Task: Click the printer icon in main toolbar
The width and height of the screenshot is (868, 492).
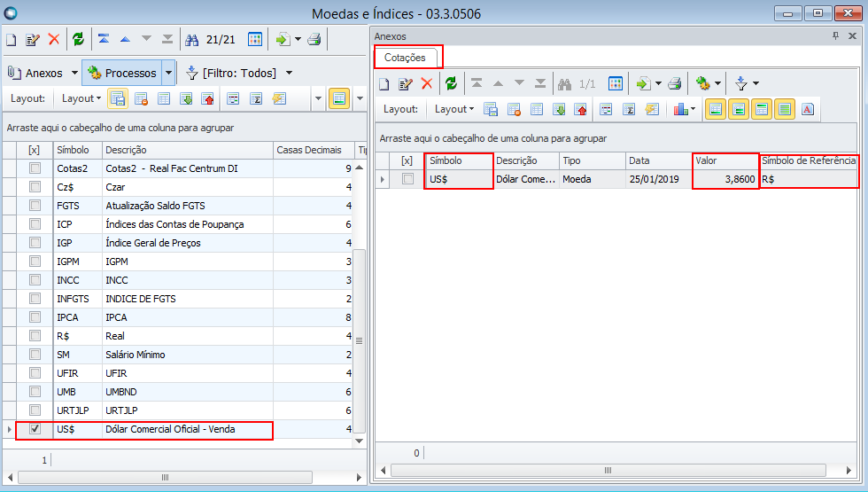Action: click(314, 39)
